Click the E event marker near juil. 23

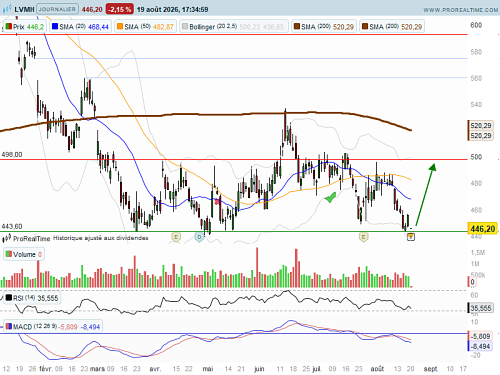[363, 237]
